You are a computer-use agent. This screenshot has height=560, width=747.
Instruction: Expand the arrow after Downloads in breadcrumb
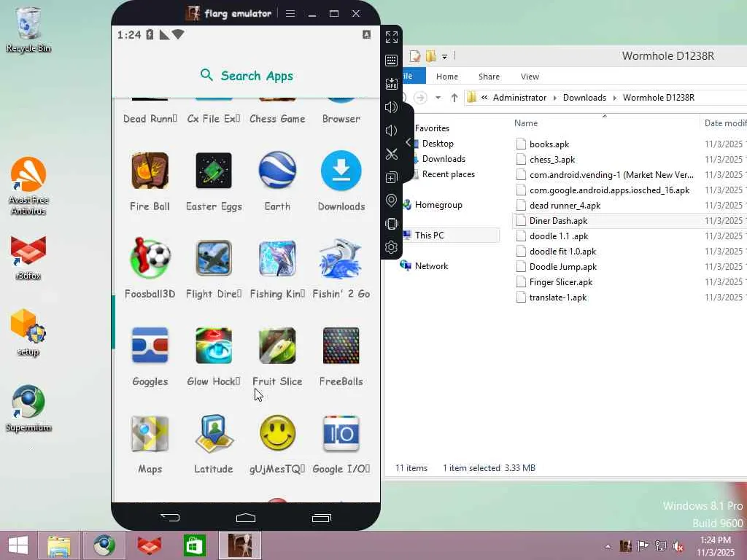pyautogui.click(x=614, y=98)
